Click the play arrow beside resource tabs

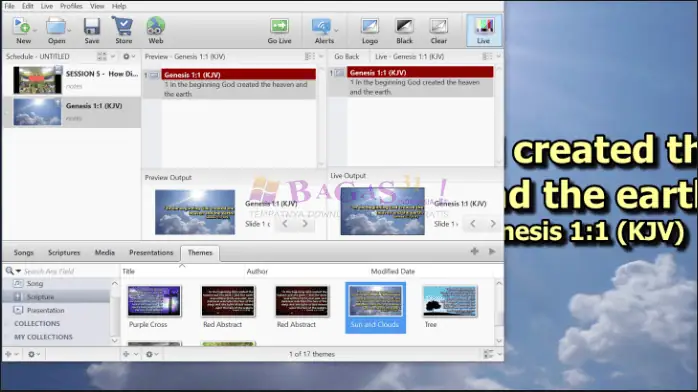pos(492,251)
